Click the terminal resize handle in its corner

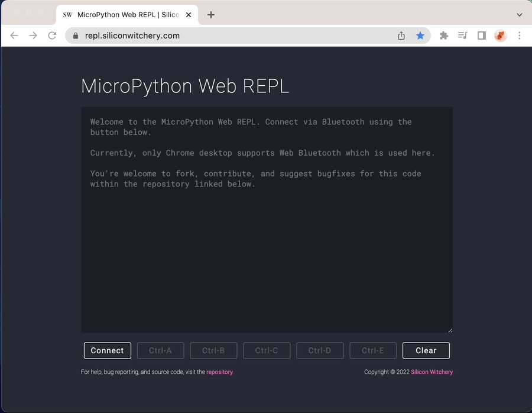coord(450,330)
